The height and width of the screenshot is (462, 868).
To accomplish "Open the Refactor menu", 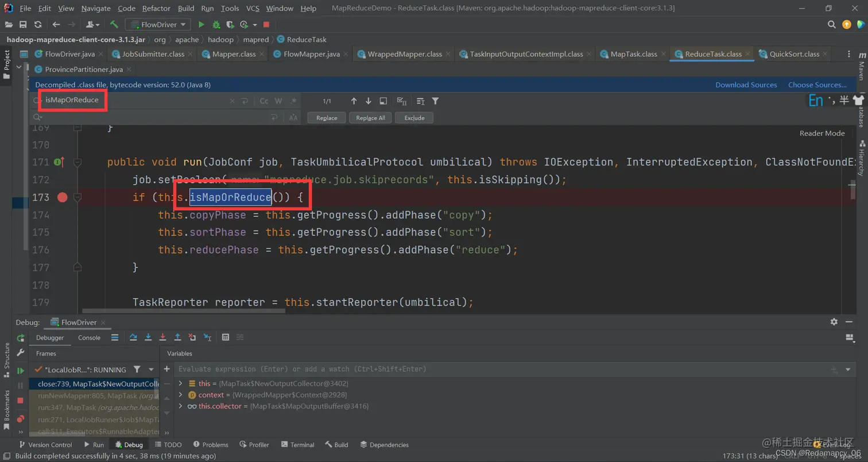I will [157, 8].
